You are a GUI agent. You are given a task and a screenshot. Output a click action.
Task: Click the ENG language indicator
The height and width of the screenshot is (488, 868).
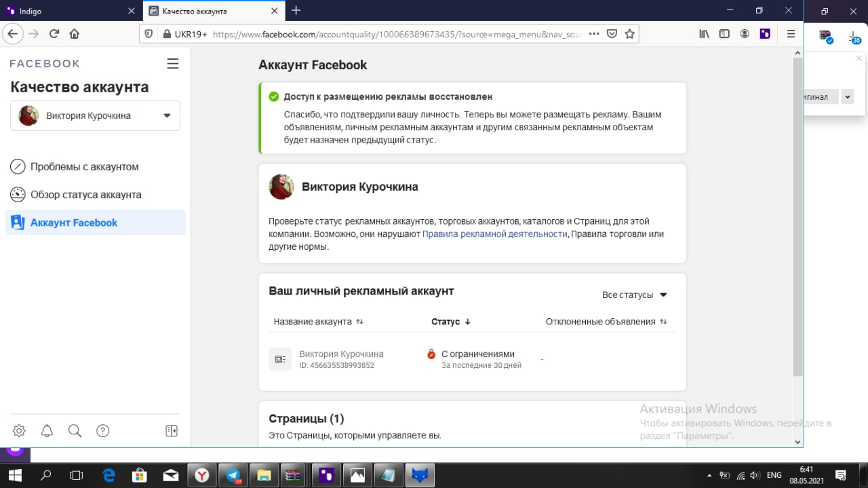click(774, 474)
